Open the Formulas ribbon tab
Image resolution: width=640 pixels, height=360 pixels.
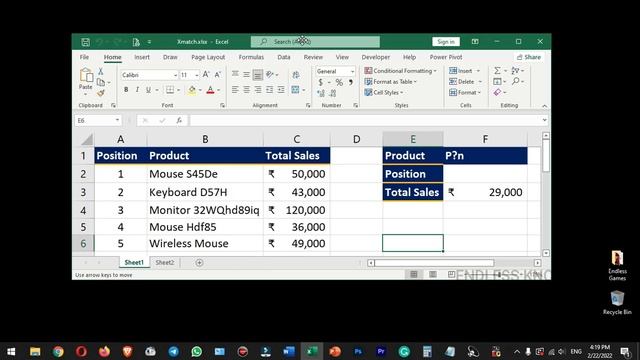[x=251, y=57]
